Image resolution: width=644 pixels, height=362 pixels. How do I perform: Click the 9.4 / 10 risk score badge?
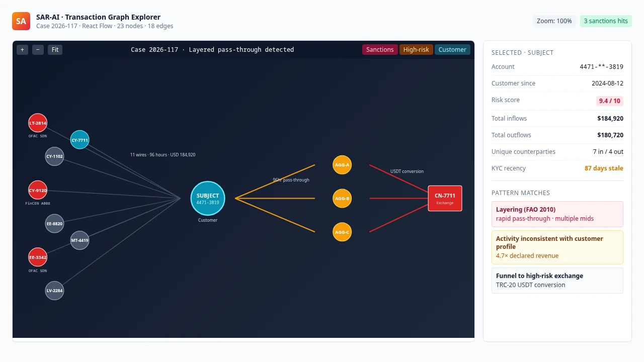610,101
